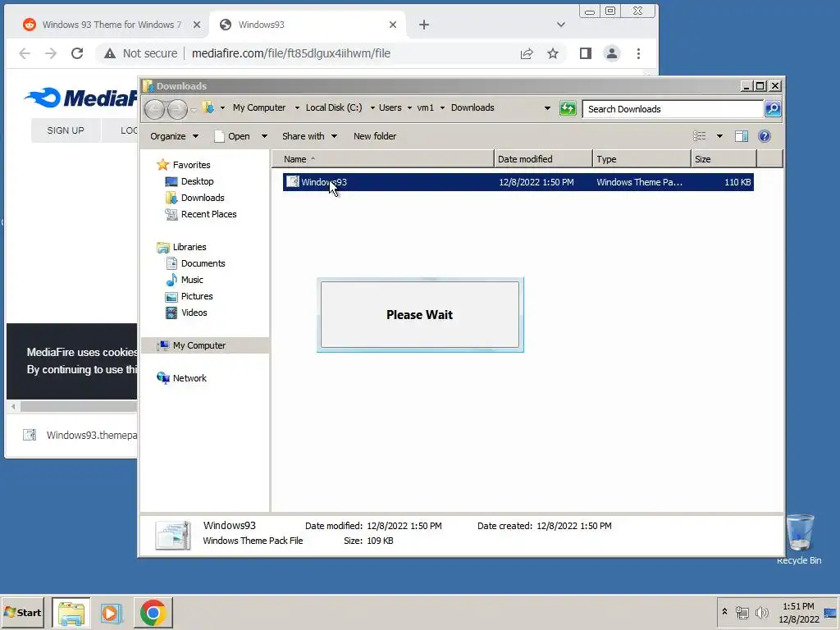This screenshot has height=630, width=840.
Task: Select Desktop under Favorites
Action: click(189, 181)
